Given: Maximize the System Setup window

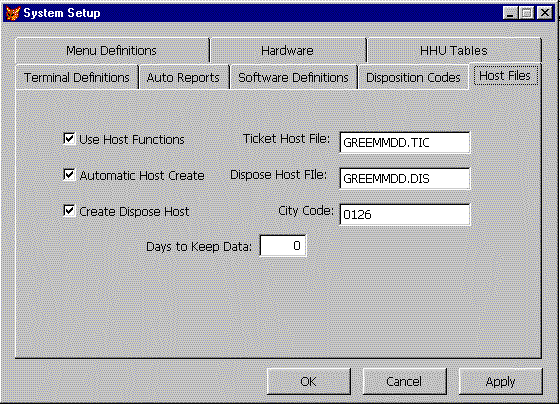Looking at the screenshot, I should click(526, 13).
